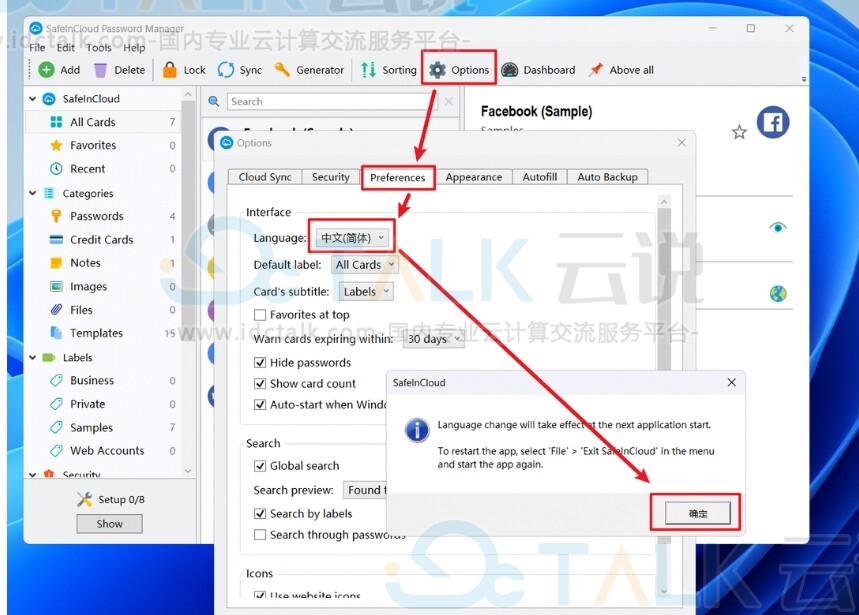This screenshot has width=859, height=615.
Task: Click into the Search input field
Action: [x=333, y=101]
